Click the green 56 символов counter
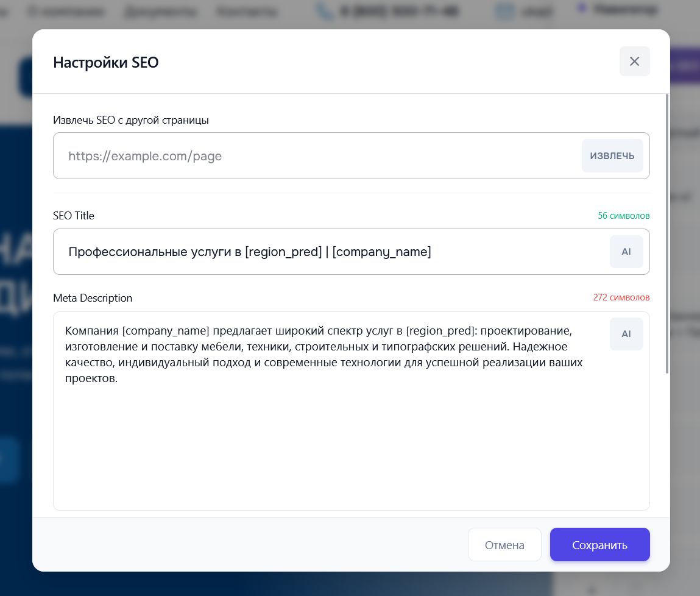The height and width of the screenshot is (596, 700). click(x=623, y=216)
